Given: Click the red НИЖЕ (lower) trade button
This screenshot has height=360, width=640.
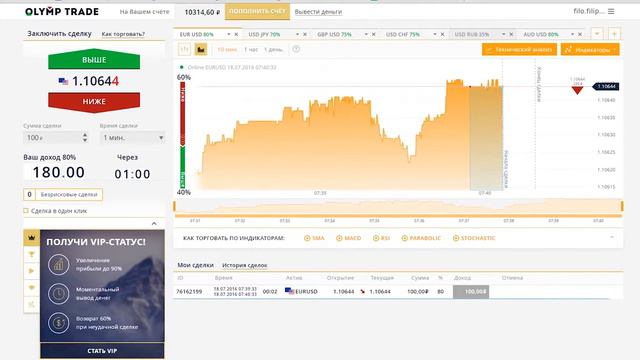Looking at the screenshot, I should (x=94, y=102).
